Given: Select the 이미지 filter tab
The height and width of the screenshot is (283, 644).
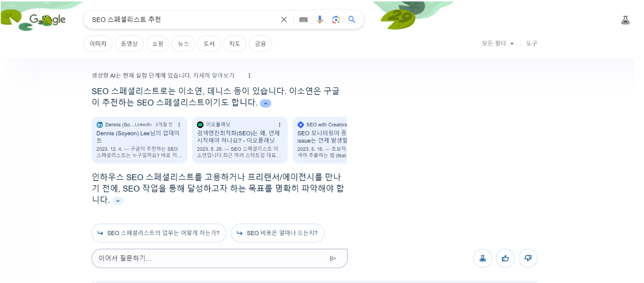Looking at the screenshot, I should click(98, 44).
